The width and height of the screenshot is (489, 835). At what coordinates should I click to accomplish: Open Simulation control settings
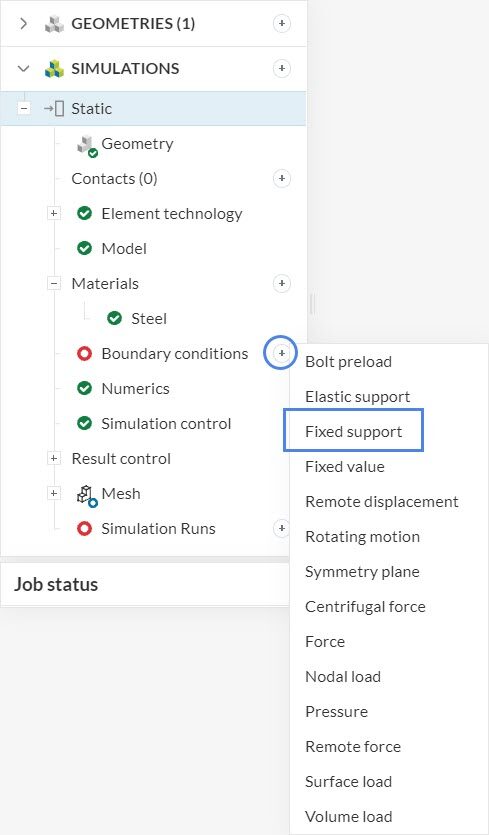(x=166, y=423)
